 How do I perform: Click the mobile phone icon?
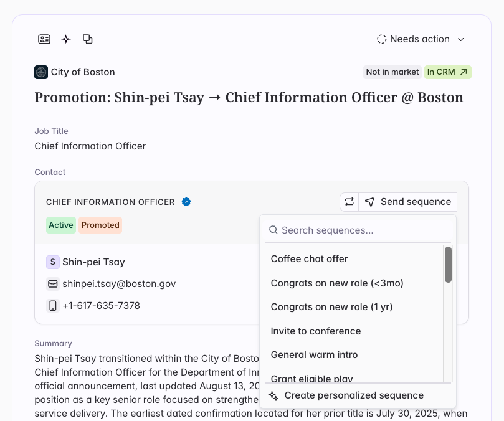(x=53, y=306)
